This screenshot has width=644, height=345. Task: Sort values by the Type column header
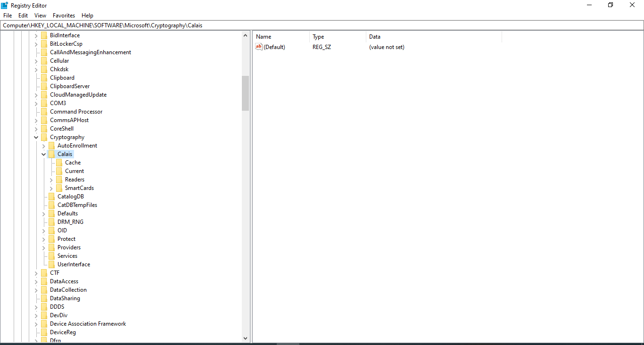(338, 37)
